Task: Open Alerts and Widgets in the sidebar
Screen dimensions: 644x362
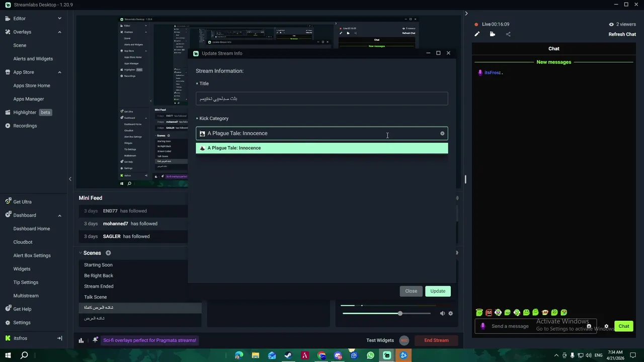Action: pyautogui.click(x=33, y=59)
